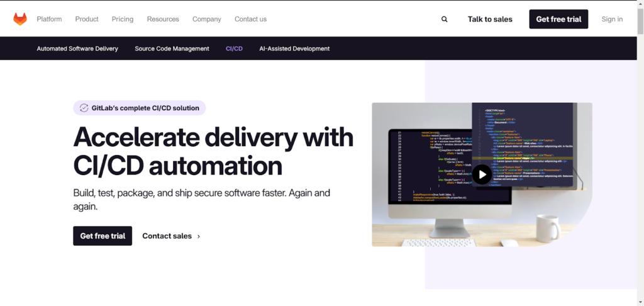
Task: Open the Resources menu
Action: pyautogui.click(x=163, y=19)
